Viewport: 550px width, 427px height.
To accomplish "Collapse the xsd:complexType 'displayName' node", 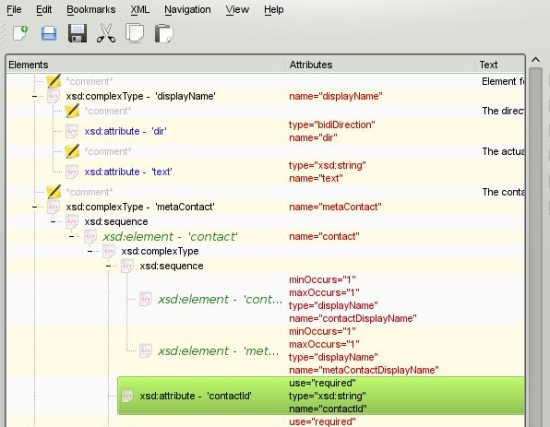I will pyautogui.click(x=34, y=96).
